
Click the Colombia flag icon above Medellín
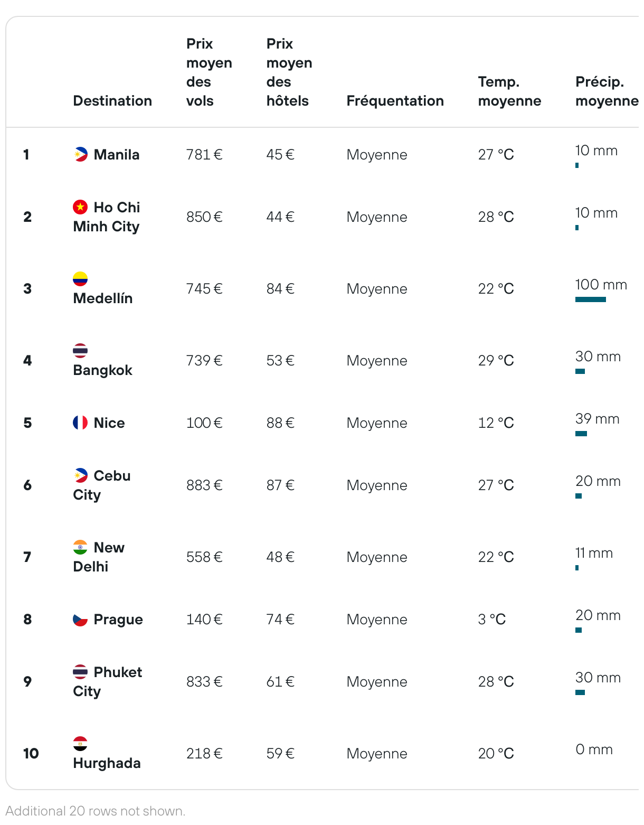pyautogui.click(x=80, y=279)
